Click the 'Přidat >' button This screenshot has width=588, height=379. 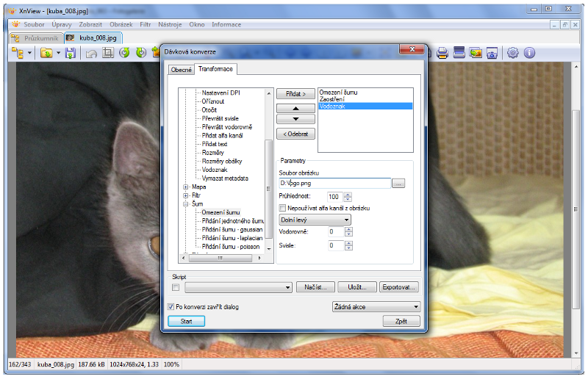pos(295,94)
